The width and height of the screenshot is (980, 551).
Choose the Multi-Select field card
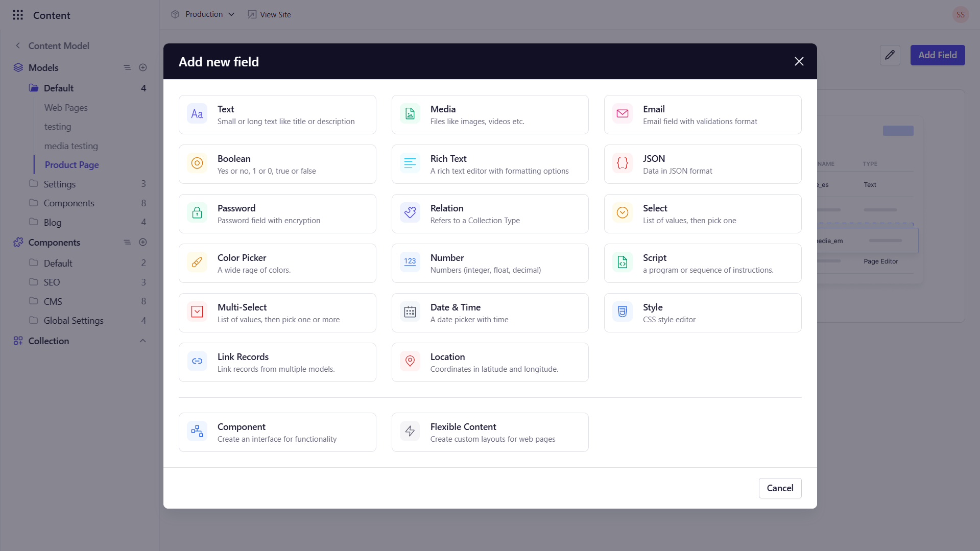point(277,313)
